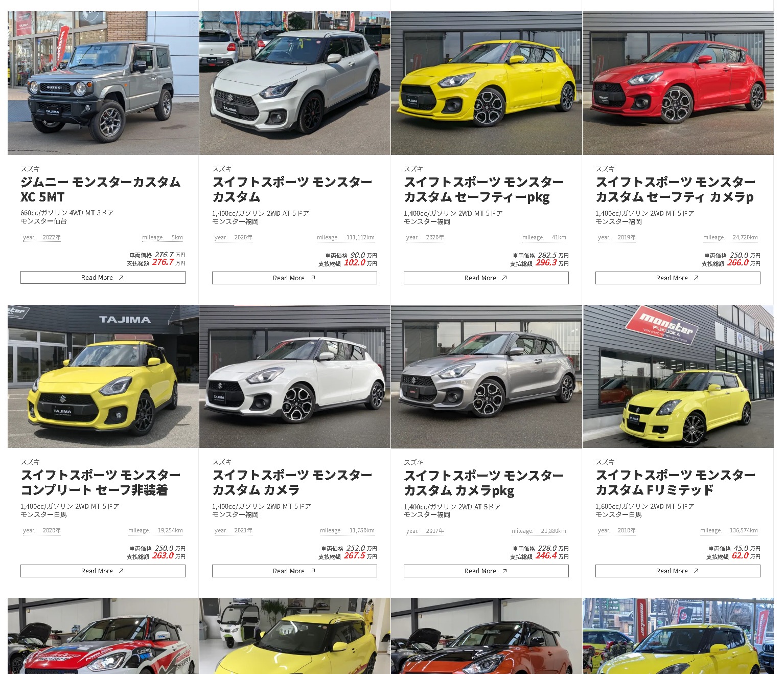Click the ジムニー モンスターカスタム XC 5MT title
Image resolution: width=784 pixels, height=674 pixels.
(x=101, y=189)
